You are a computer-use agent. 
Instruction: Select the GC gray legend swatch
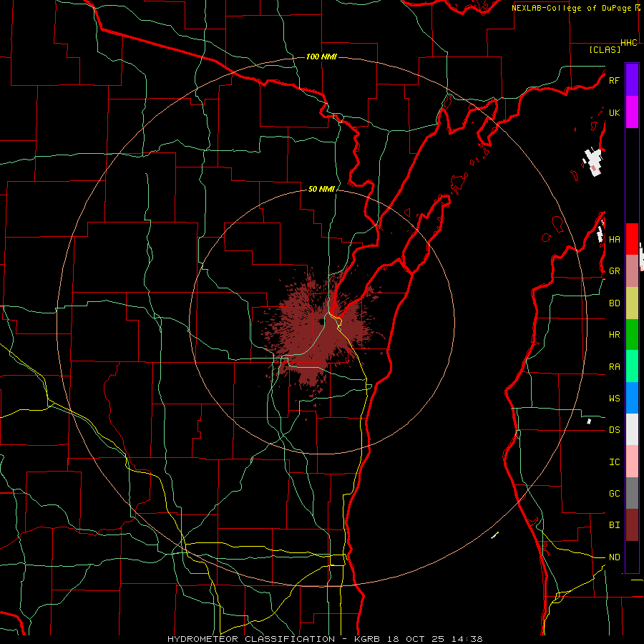[632, 493]
